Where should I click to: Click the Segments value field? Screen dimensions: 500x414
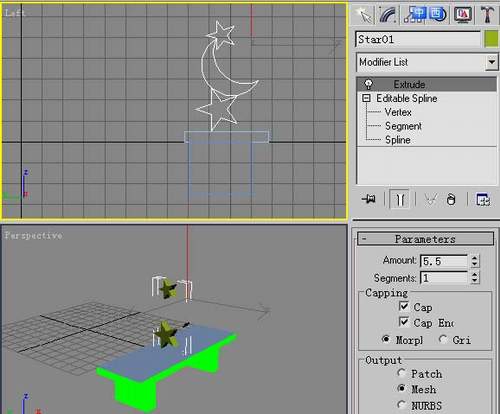click(x=444, y=278)
